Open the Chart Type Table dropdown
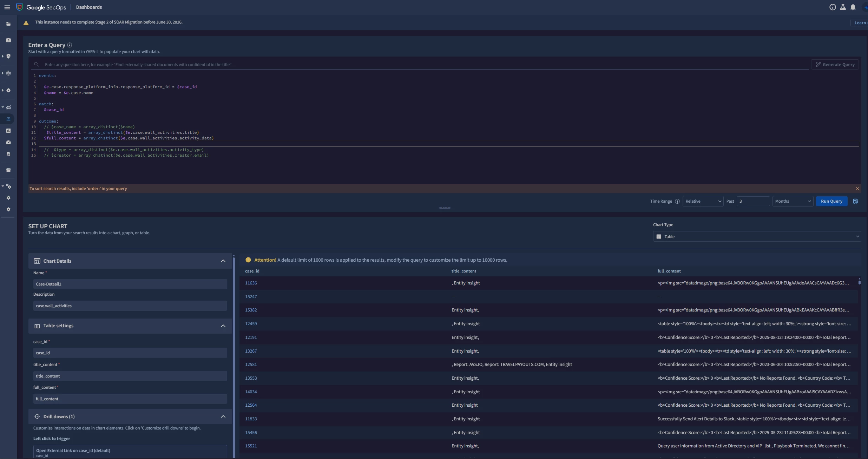This screenshot has width=868, height=459. 757,237
